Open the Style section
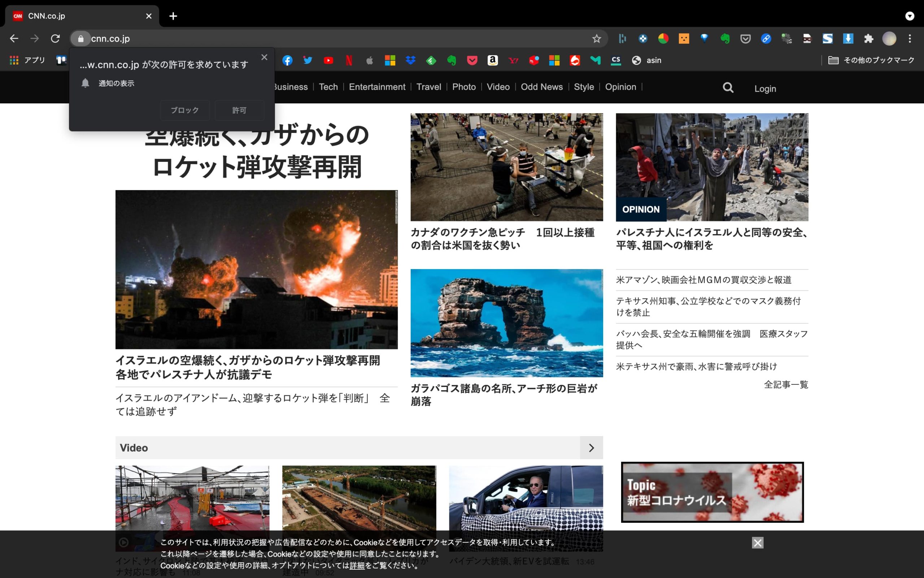Viewport: 924px width, 578px height. 584,87
